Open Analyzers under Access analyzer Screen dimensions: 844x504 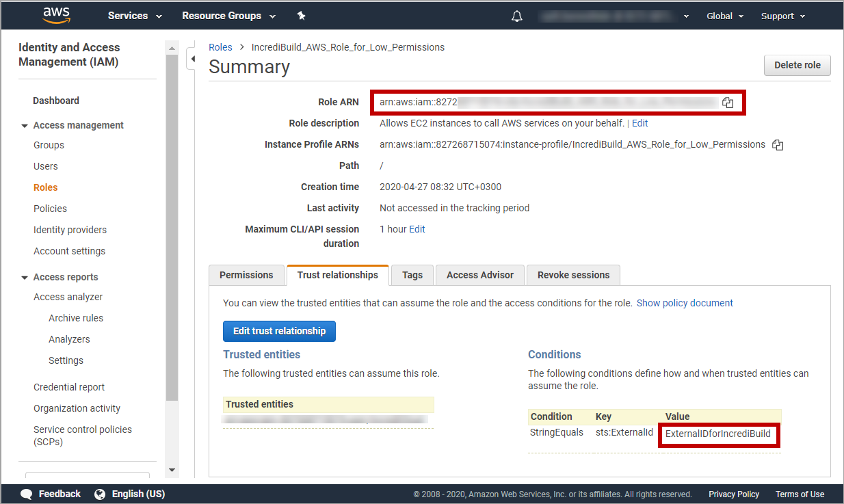tap(69, 339)
